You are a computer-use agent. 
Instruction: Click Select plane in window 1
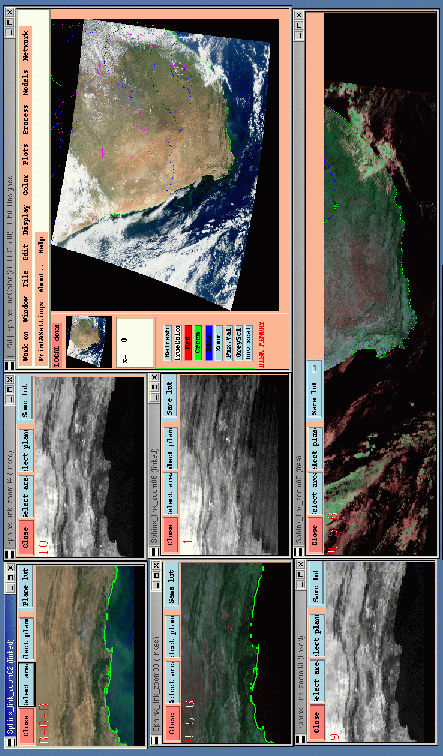tap(170, 448)
